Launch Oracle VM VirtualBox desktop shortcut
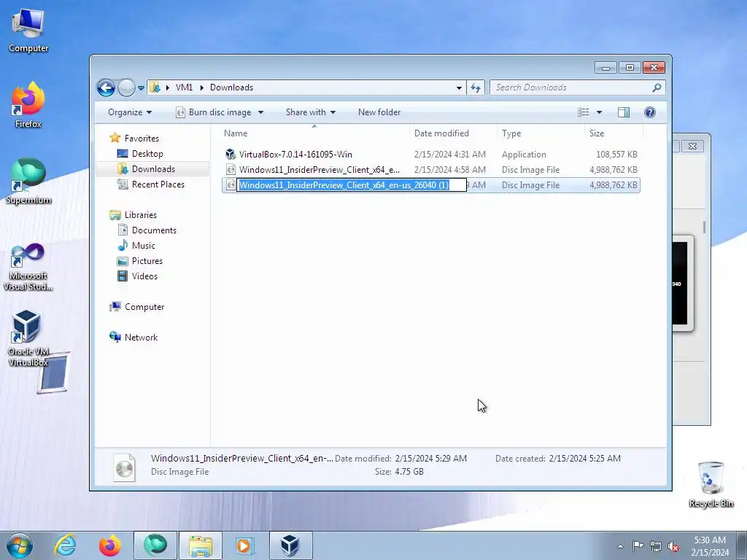The image size is (747, 560). tap(28, 338)
